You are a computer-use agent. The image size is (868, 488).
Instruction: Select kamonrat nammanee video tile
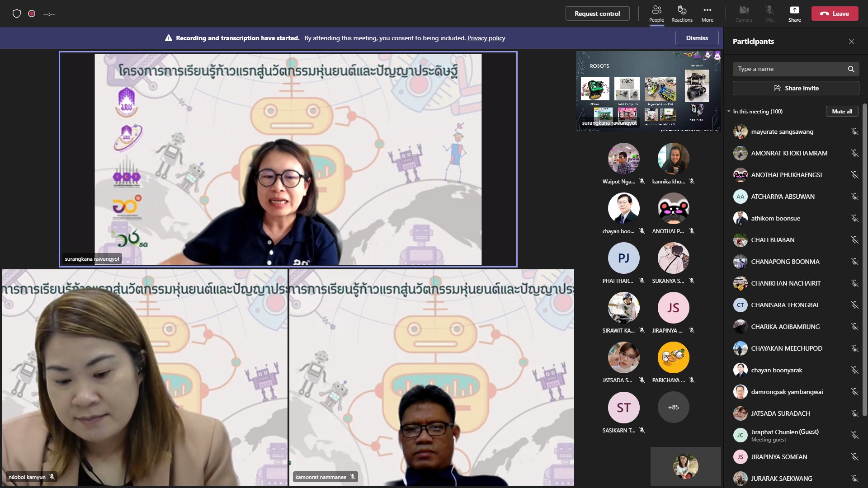(432, 378)
